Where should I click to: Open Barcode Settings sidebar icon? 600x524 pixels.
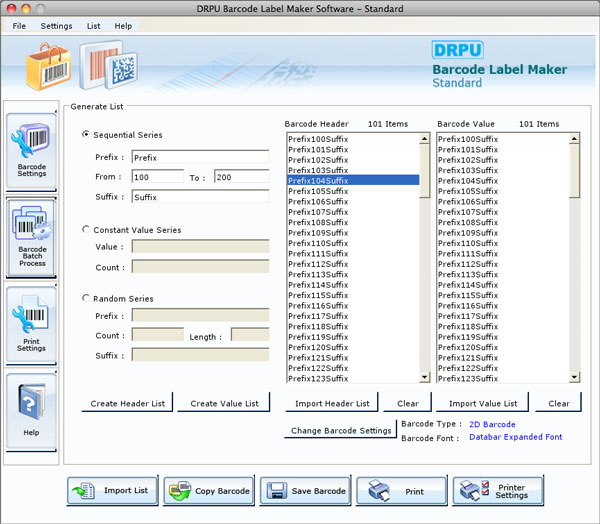coord(31,150)
